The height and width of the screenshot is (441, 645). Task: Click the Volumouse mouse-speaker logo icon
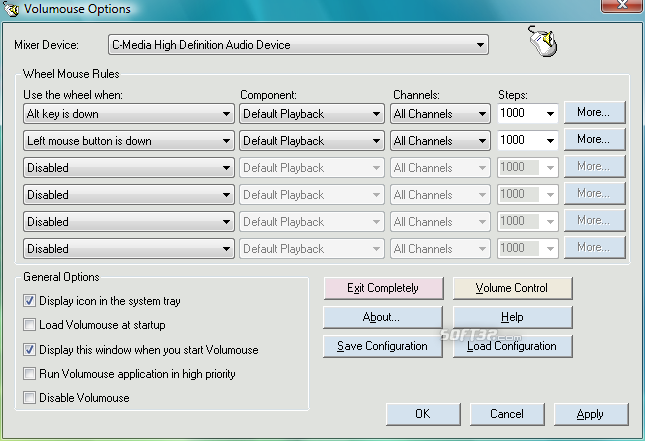(542, 41)
